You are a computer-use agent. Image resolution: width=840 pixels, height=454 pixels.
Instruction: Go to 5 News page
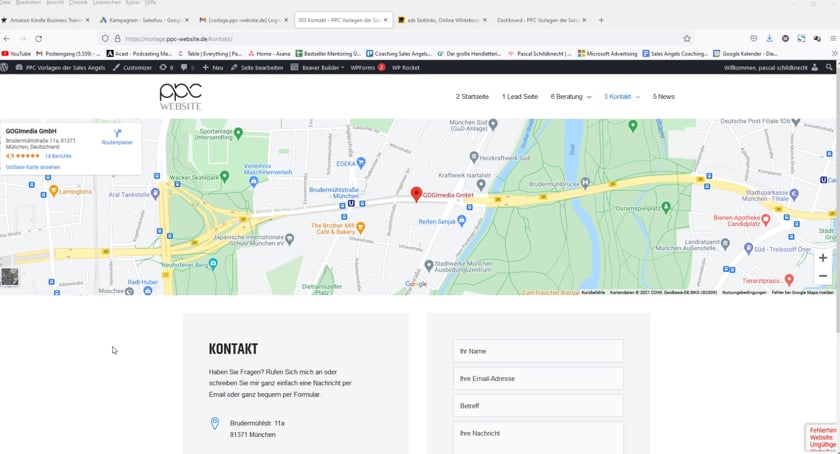[663, 96]
